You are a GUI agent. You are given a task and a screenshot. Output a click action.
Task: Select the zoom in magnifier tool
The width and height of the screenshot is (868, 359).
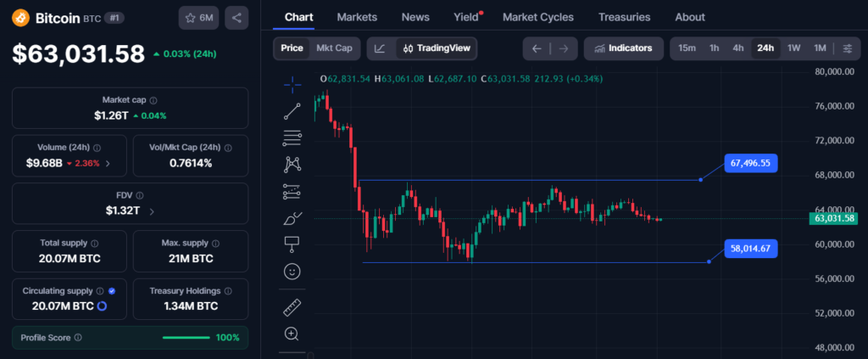pos(292,334)
